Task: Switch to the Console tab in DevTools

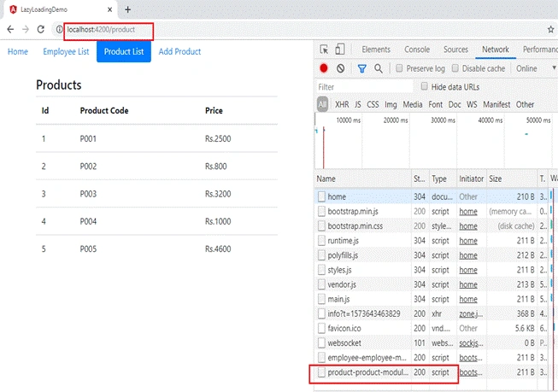Action: [x=417, y=50]
